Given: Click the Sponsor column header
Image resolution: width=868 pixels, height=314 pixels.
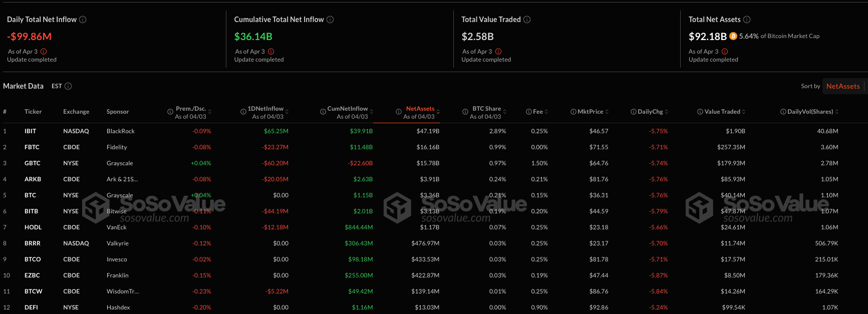Looking at the screenshot, I should point(118,112).
